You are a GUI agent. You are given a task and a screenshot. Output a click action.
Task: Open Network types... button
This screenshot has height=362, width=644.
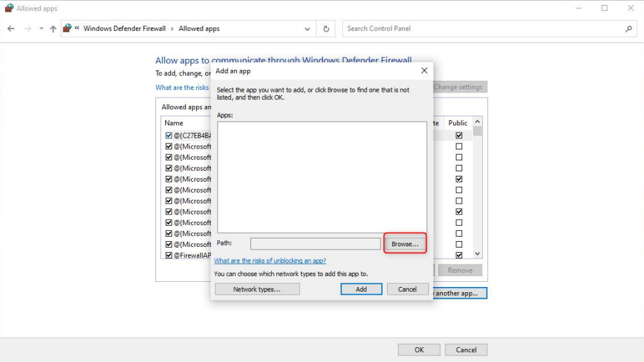(x=257, y=289)
